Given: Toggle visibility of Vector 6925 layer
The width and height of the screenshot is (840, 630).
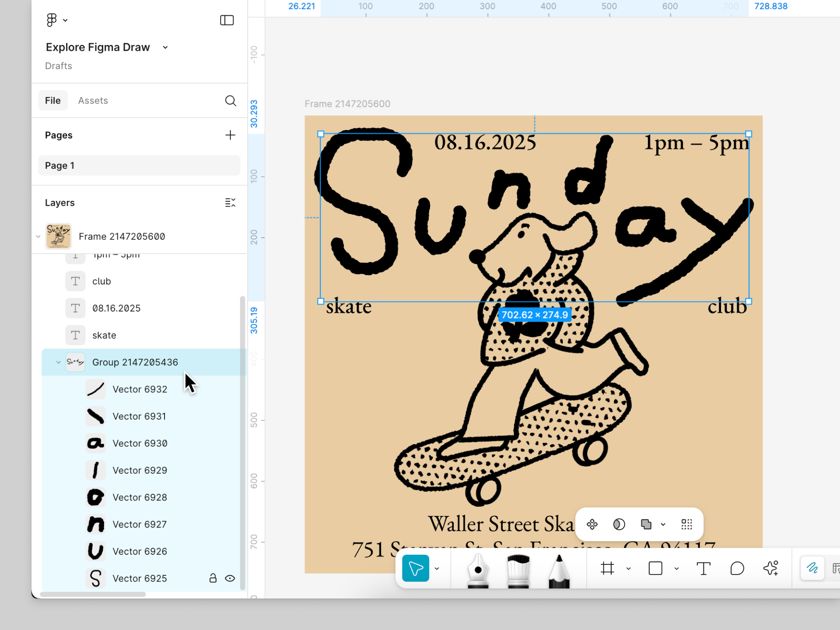Looking at the screenshot, I should click(x=230, y=578).
